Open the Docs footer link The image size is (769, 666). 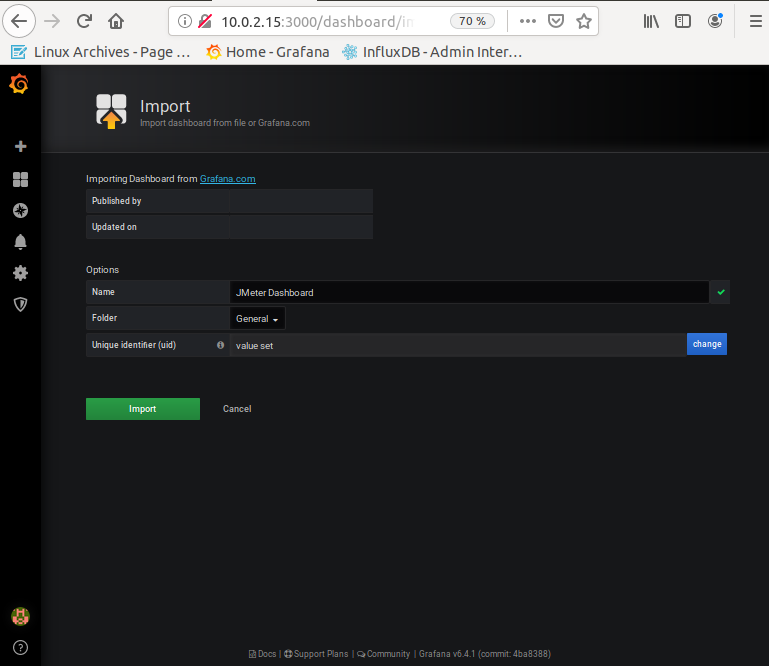pyautogui.click(x=262, y=654)
